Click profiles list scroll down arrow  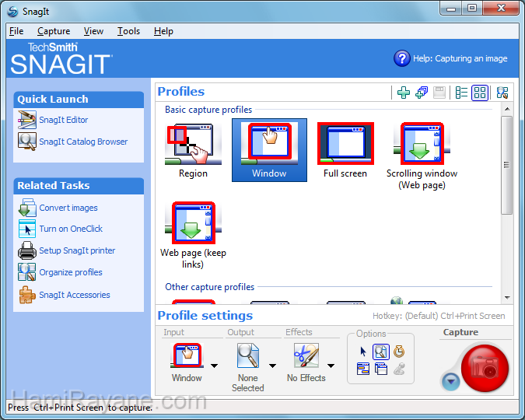pyautogui.click(x=507, y=298)
